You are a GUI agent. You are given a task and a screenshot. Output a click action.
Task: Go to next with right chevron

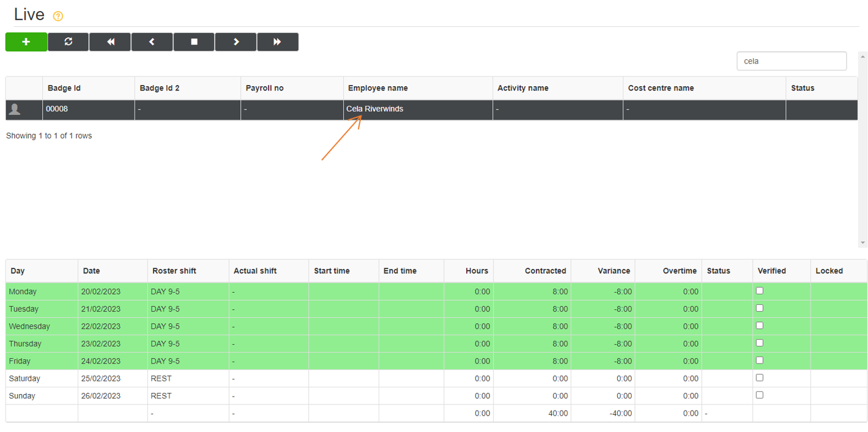(236, 42)
